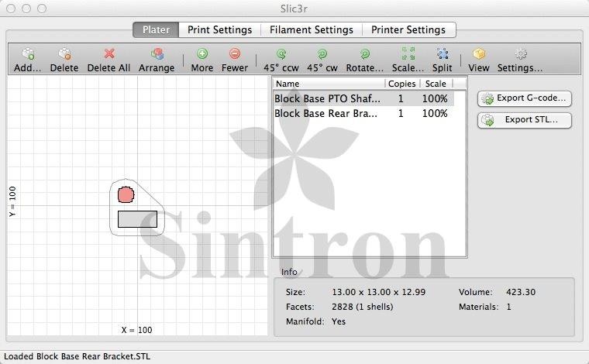Select the pink object on the plater canvas
Screen dimensions: 589x364
tap(126, 194)
